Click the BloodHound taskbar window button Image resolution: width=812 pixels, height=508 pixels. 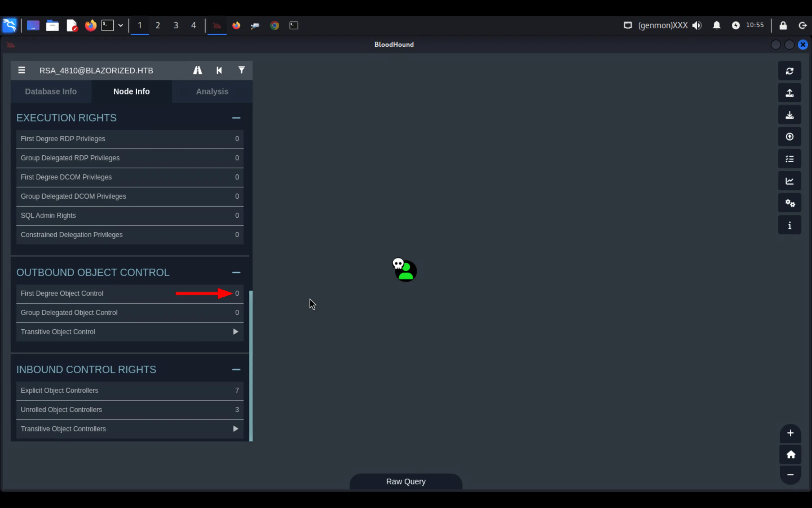217,25
